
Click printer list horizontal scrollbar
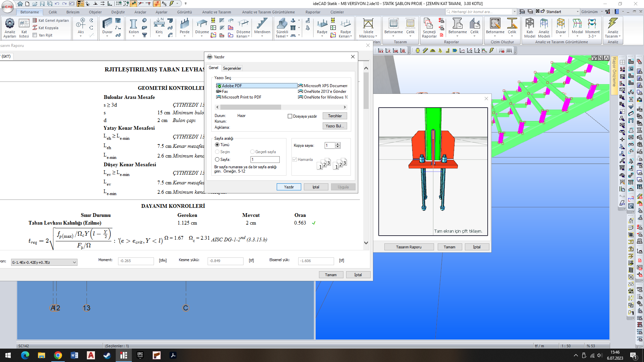[x=251, y=107]
